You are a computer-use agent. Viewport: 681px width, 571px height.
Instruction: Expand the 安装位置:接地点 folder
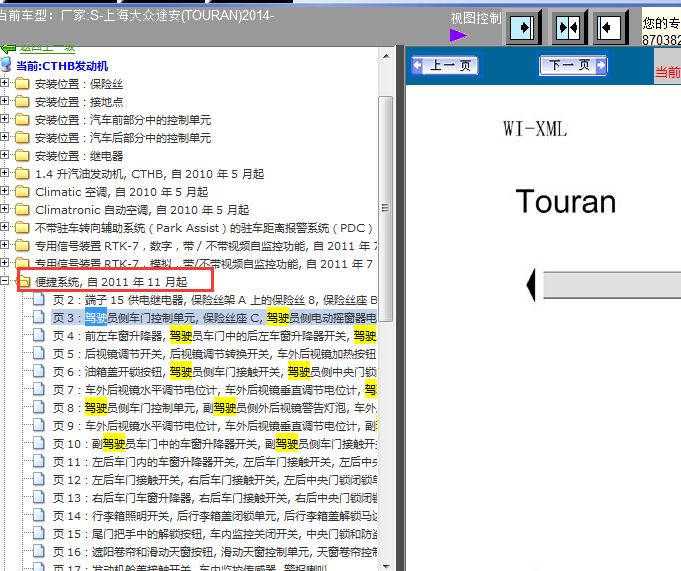click(4, 101)
